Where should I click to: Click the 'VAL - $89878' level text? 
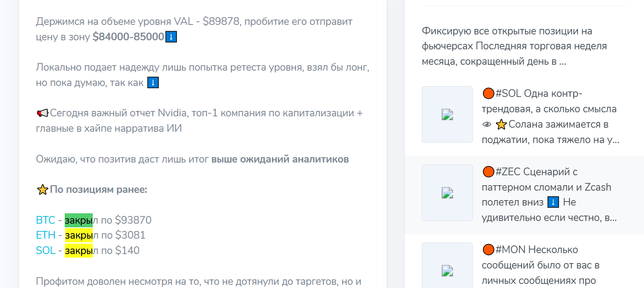click(x=207, y=22)
